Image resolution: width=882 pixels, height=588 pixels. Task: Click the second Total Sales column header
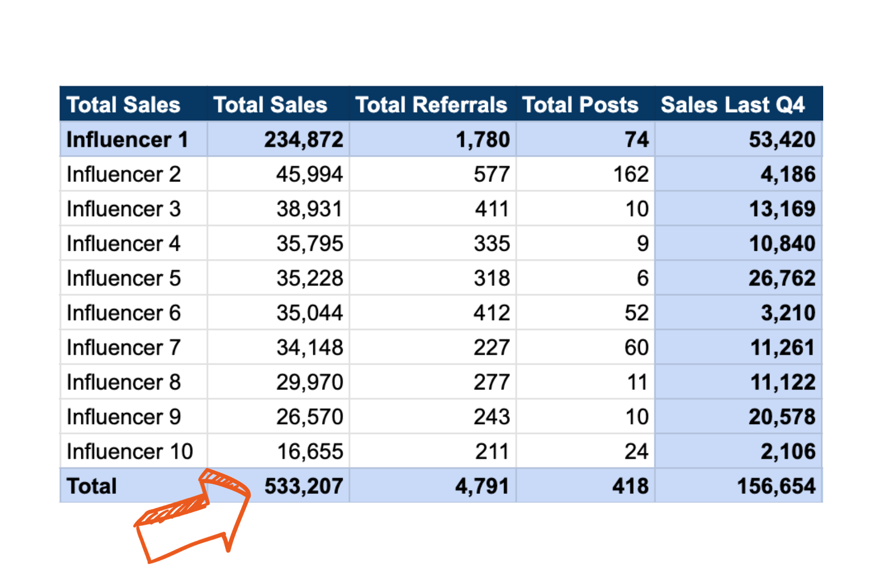(270, 105)
